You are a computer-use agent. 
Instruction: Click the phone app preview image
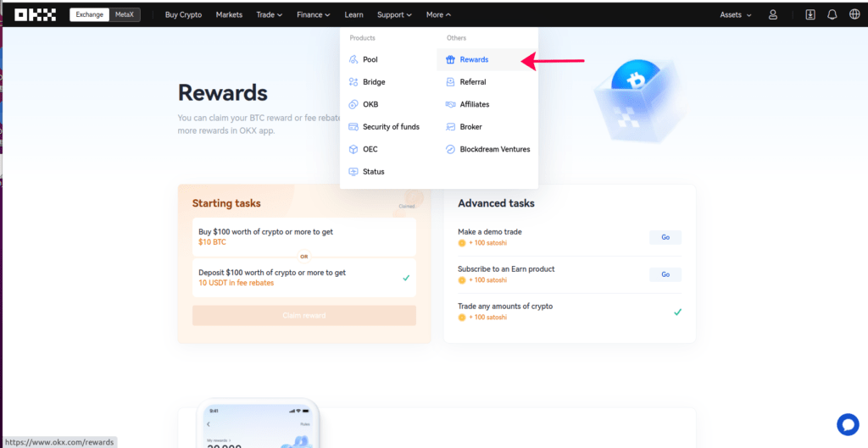pyautogui.click(x=258, y=423)
